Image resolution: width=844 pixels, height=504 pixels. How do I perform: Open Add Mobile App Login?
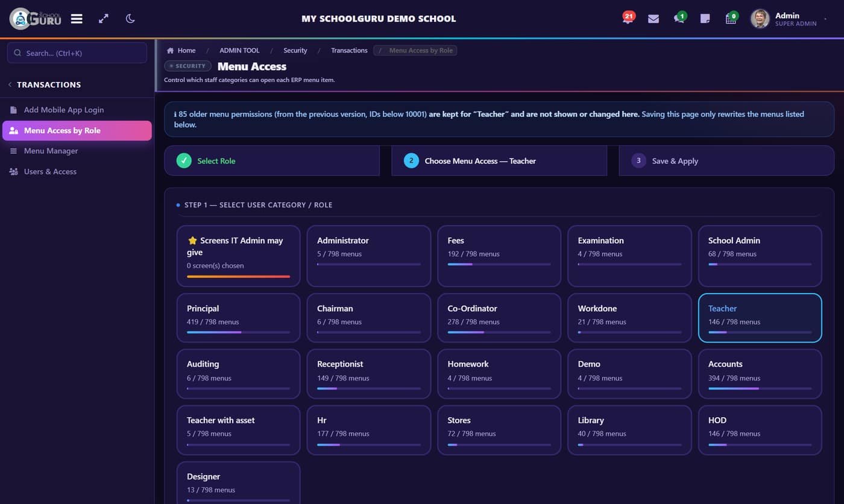pyautogui.click(x=77, y=110)
